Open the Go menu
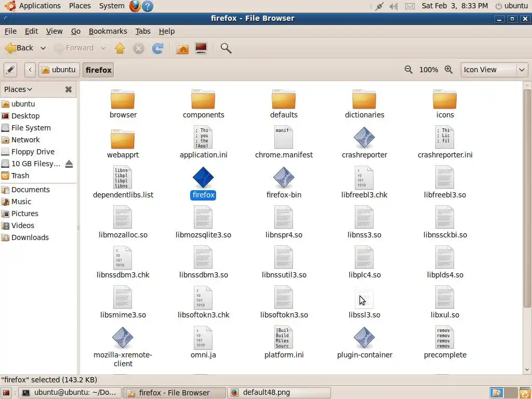Image resolution: width=532 pixels, height=399 pixels. coord(76,31)
